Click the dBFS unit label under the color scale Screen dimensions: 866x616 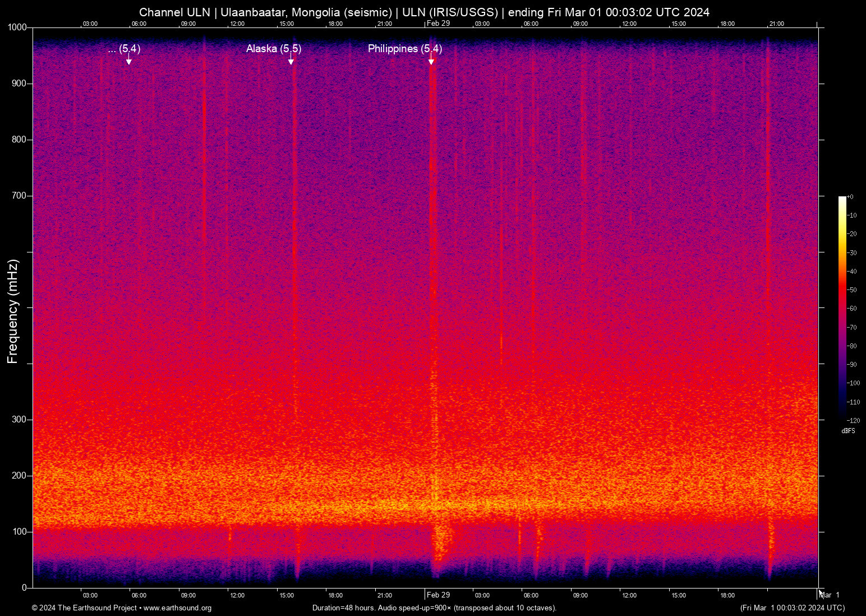(848, 431)
